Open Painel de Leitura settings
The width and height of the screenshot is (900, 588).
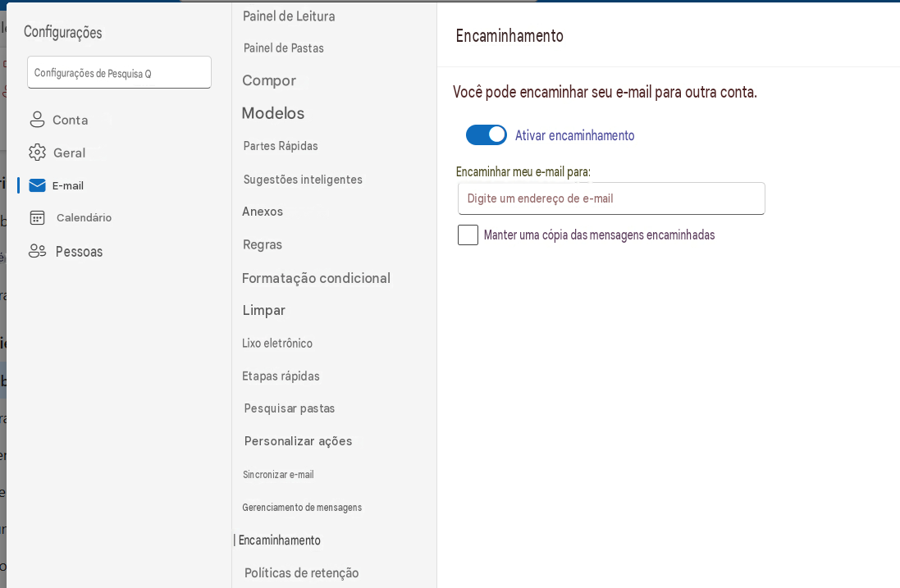(x=289, y=16)
